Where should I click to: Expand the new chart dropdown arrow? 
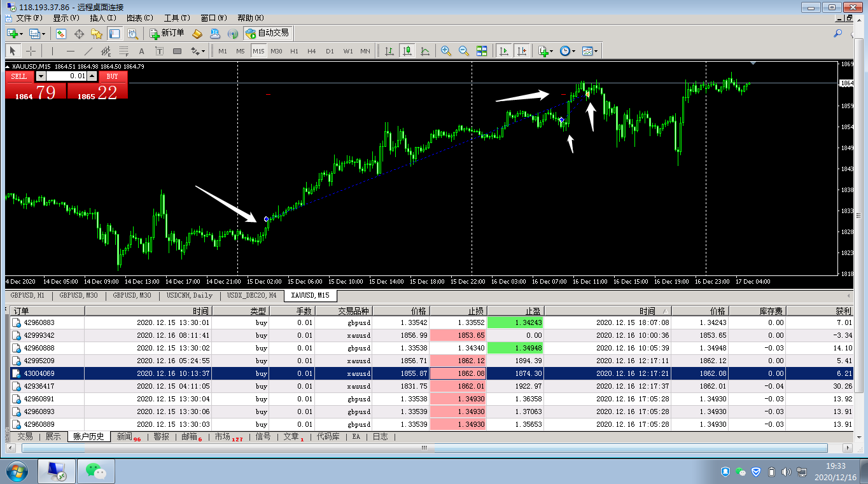coord(21,33)
